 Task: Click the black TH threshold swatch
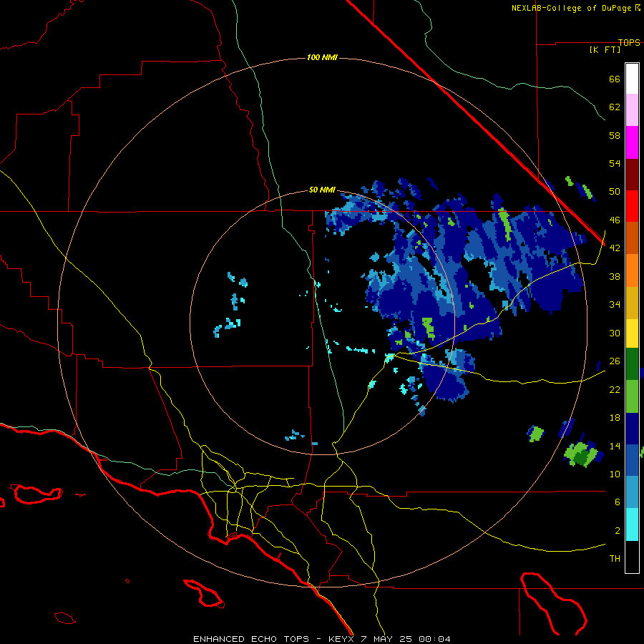point(632,557)
